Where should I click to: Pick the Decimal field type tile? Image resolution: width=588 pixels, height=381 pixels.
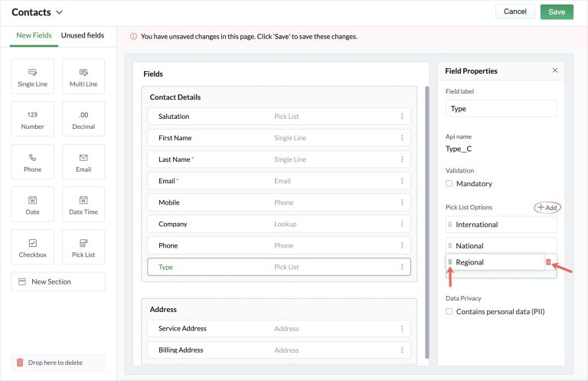click(x=83, y=119)
